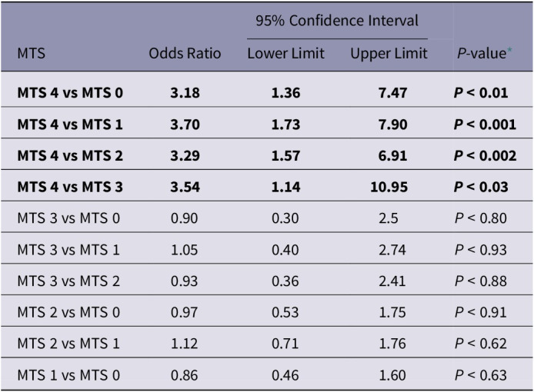
Task: Click the P < 0.63 cell
Action: pos(481,376)
